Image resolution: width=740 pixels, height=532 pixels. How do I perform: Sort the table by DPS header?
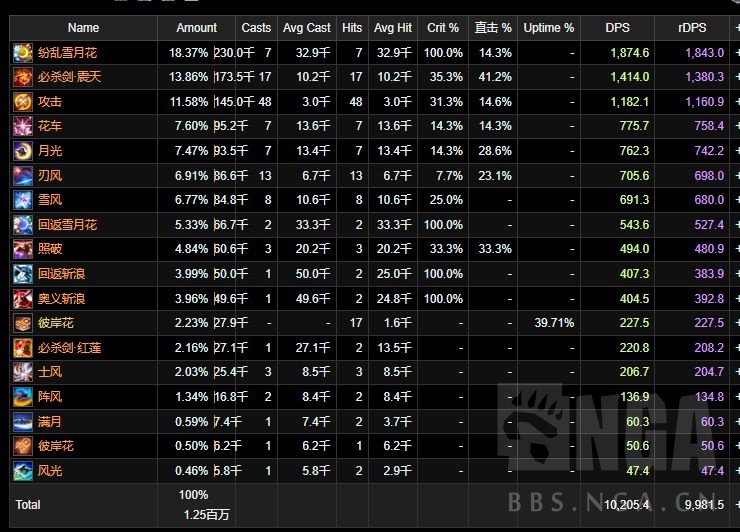(x=617, y=28)
